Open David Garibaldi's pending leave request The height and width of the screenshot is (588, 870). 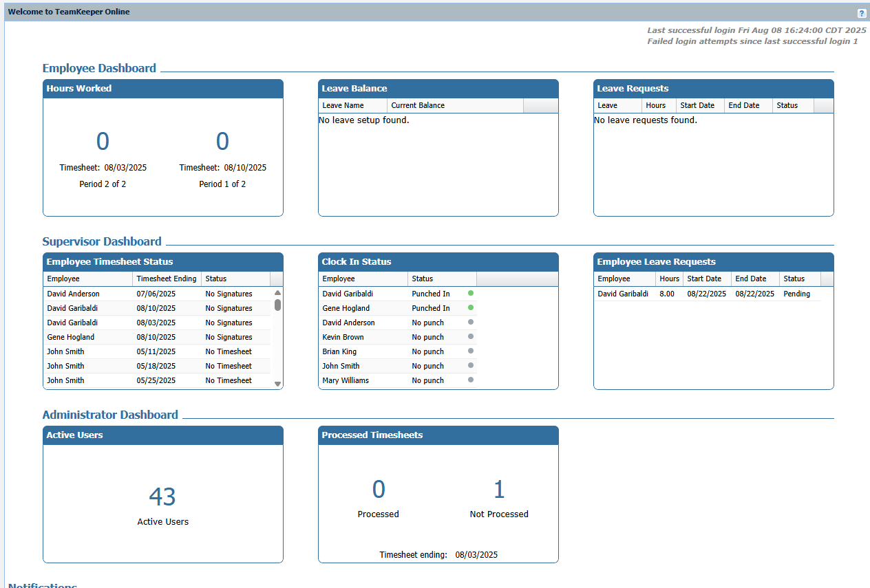point(708,294)
